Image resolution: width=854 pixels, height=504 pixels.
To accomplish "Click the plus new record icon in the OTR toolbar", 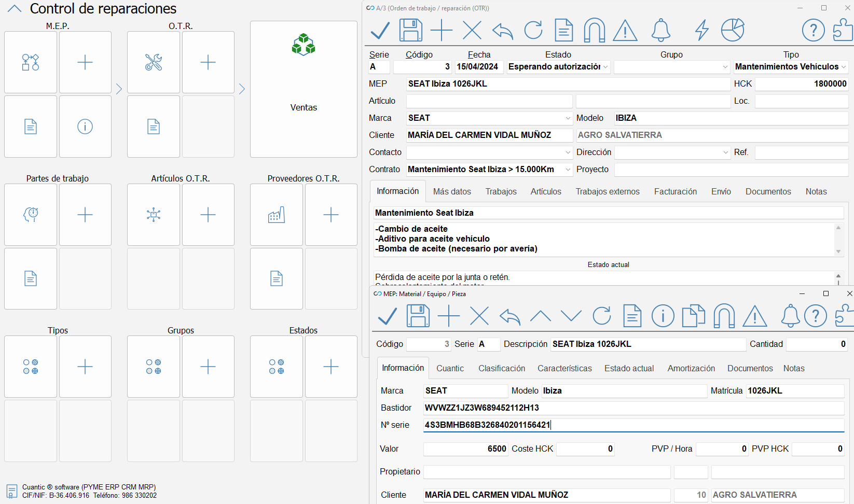I will (442, 30).
